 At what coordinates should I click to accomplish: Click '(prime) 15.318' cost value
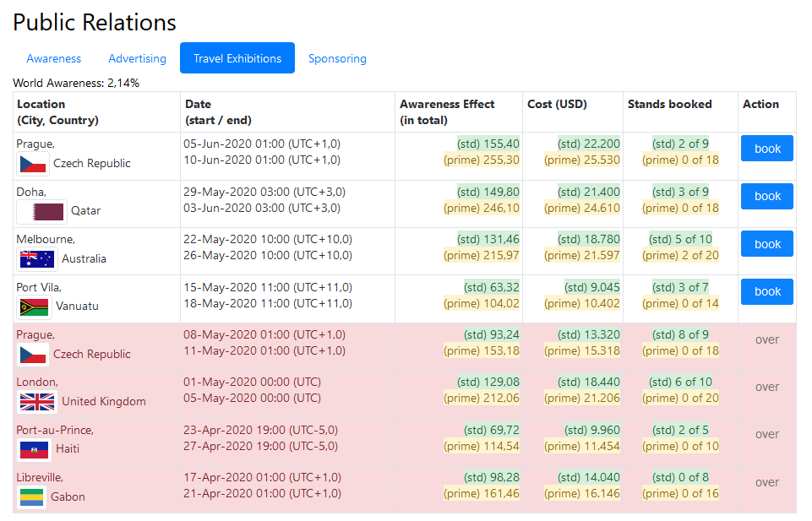[581, 350]
